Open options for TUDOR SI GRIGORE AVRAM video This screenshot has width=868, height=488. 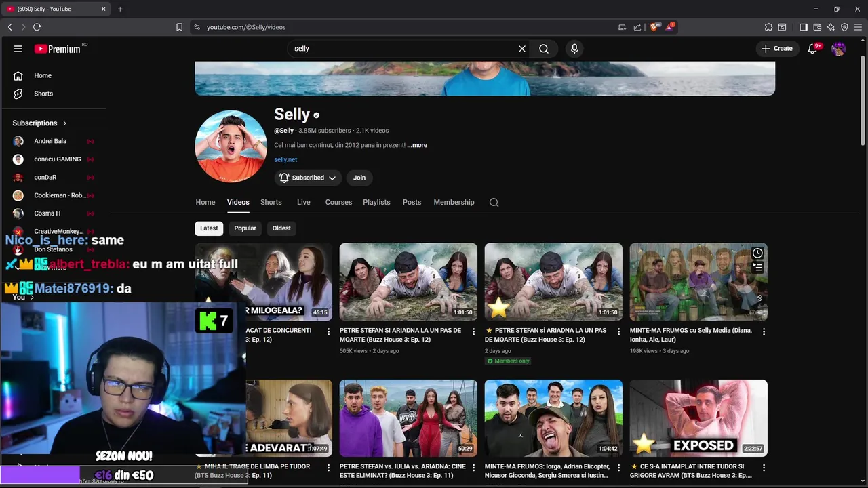[764, 468]
